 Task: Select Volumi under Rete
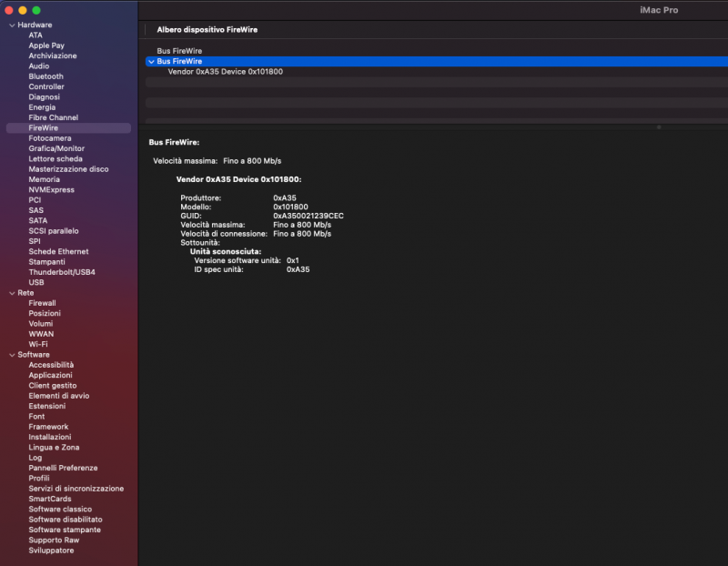[x=40, y=324]
